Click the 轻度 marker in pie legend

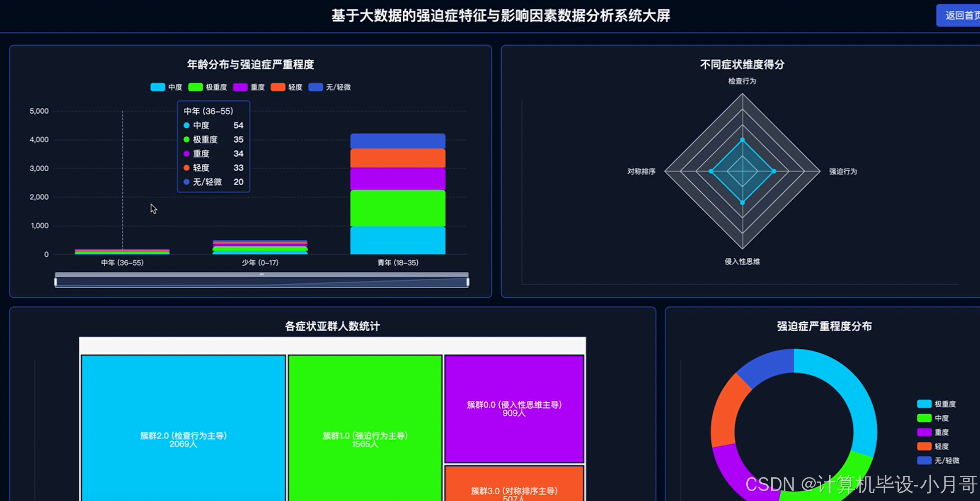(x=924, y=446)
